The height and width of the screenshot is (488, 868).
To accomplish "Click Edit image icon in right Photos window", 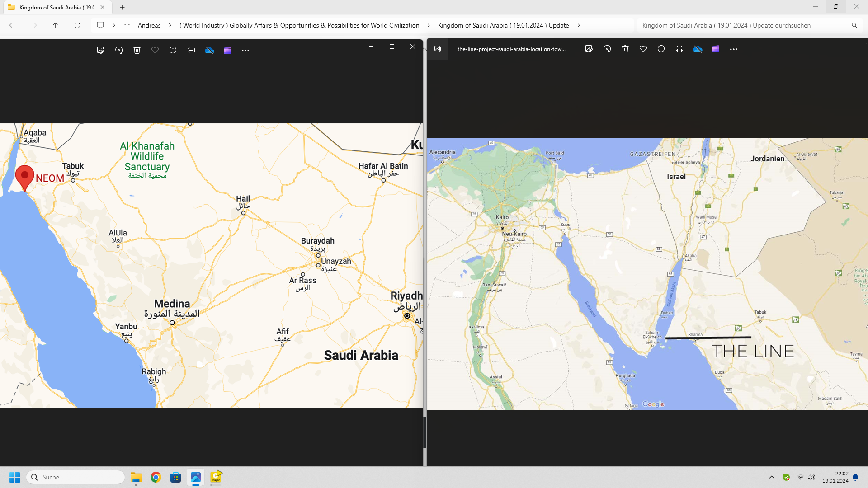I will coord(589,49).
